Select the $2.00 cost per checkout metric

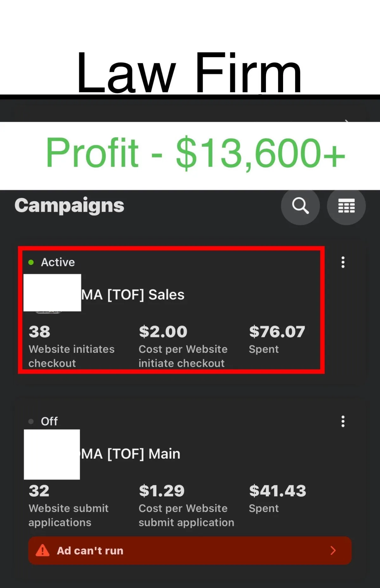[x=183, y=346]
